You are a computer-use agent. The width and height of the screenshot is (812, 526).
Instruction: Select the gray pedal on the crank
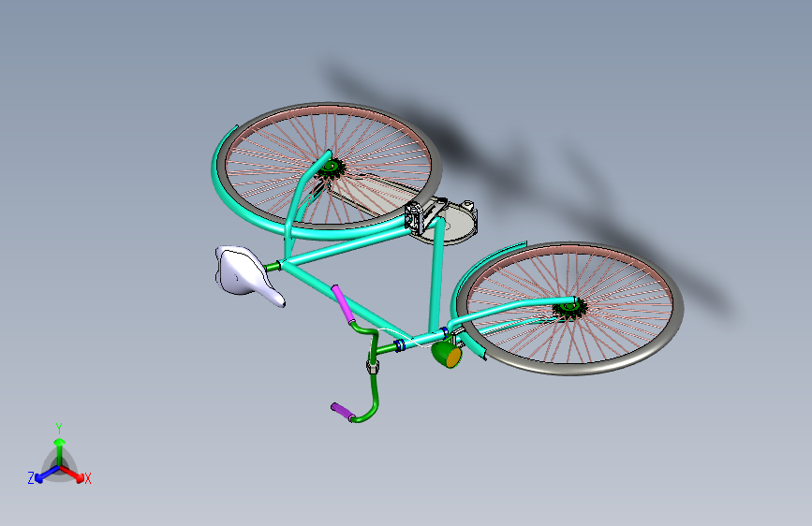coord(415,218)
